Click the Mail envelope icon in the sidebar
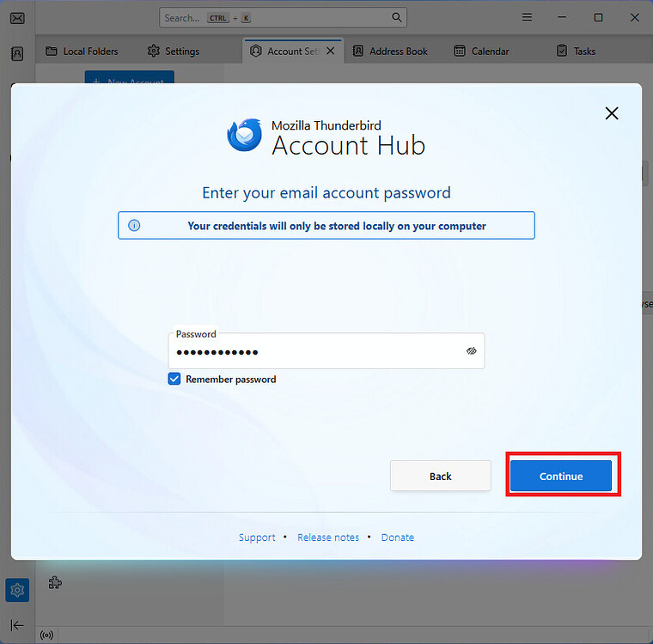This screenshot has height=644, width=653. pos(17,18)
